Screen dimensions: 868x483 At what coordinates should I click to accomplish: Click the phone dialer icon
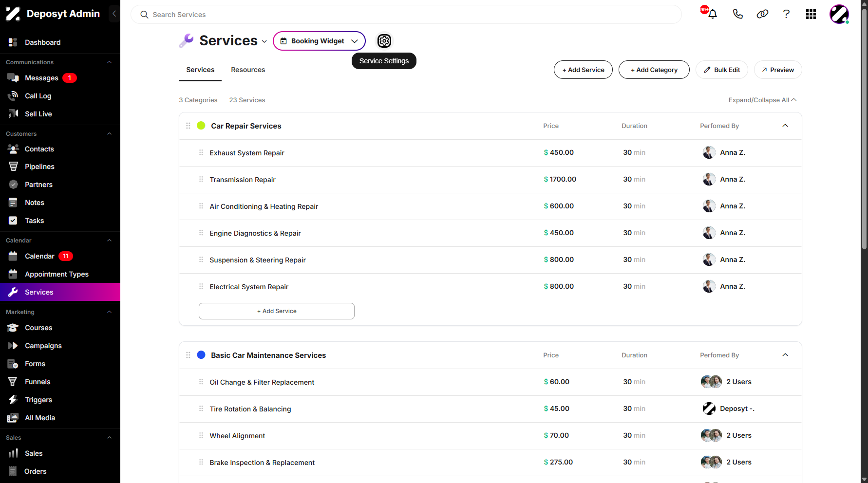[737, 14]
